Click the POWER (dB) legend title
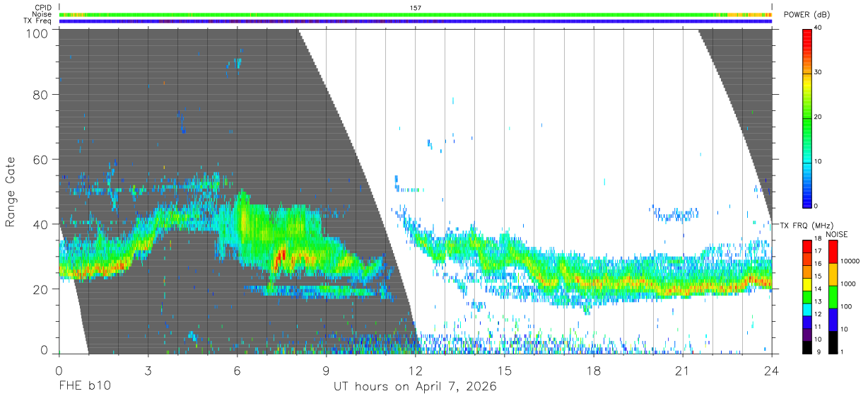 (x=807, y=15)
